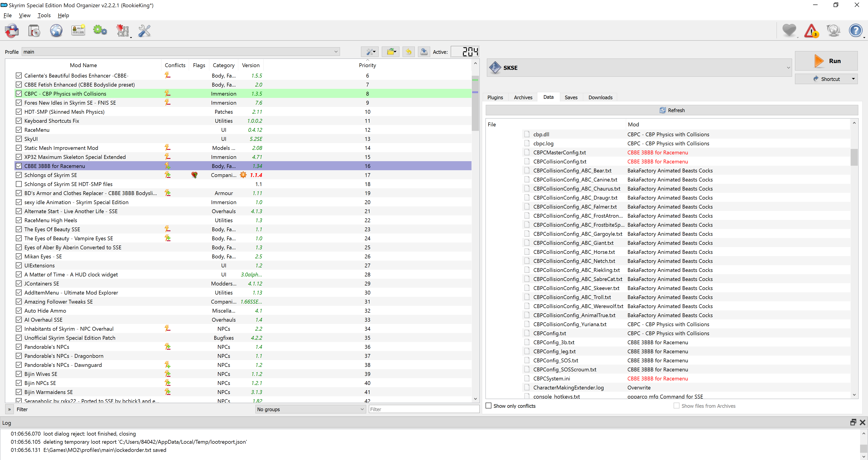Click the Run button
Viewport: 868px width, 460px height.
tap(826, 61)
